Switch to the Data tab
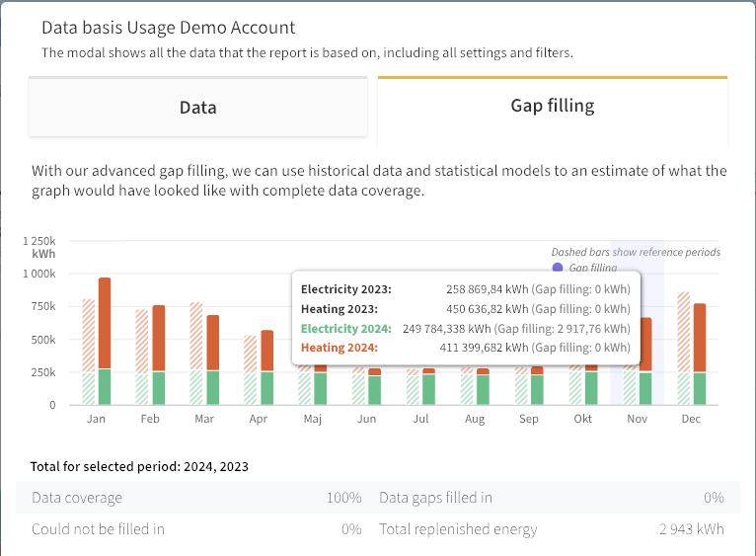This screenshot has width=756, height=556. (197, 107)
